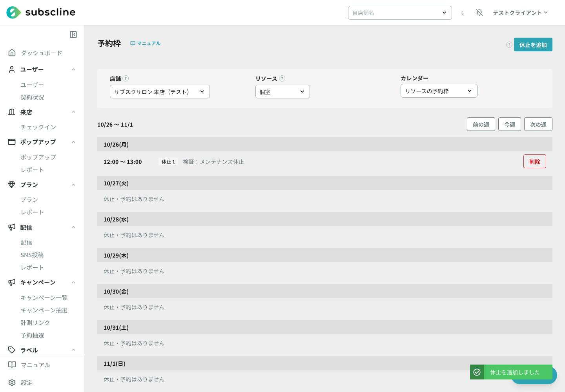Collapse the キャンペーン section chevron
Screen dimensions: 565x392
pyautogui.click(x=73, y=282)
